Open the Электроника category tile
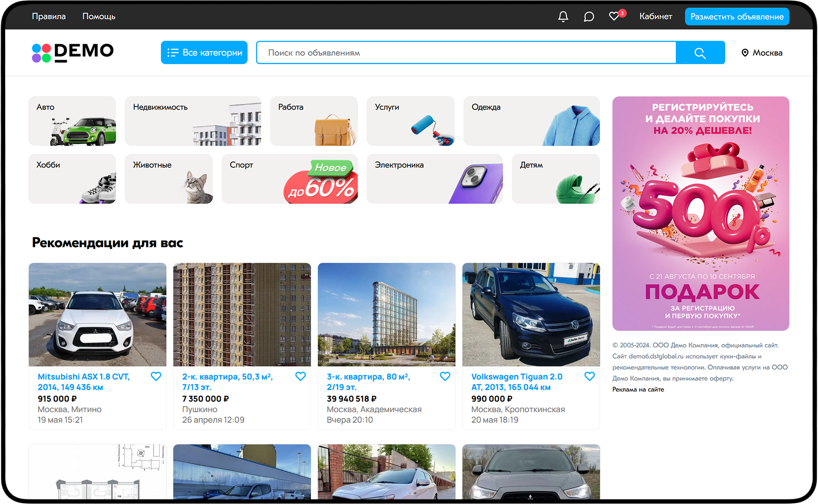 (434, 179)
